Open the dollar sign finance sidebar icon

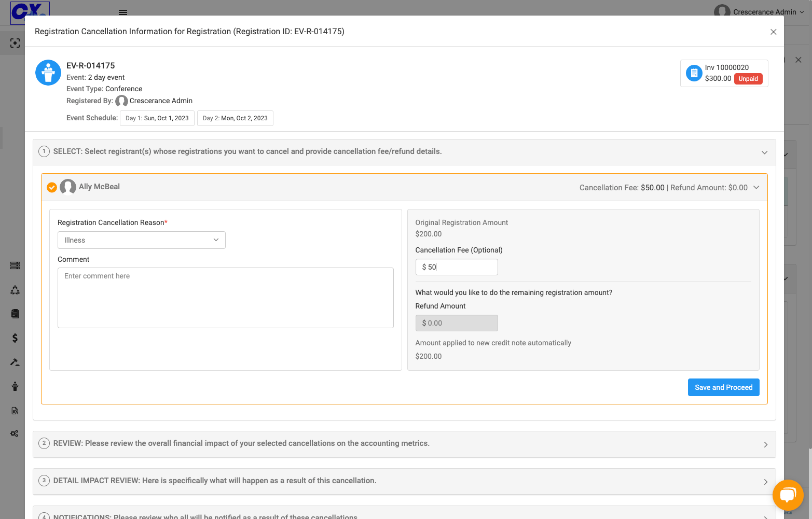click(15, 338)
